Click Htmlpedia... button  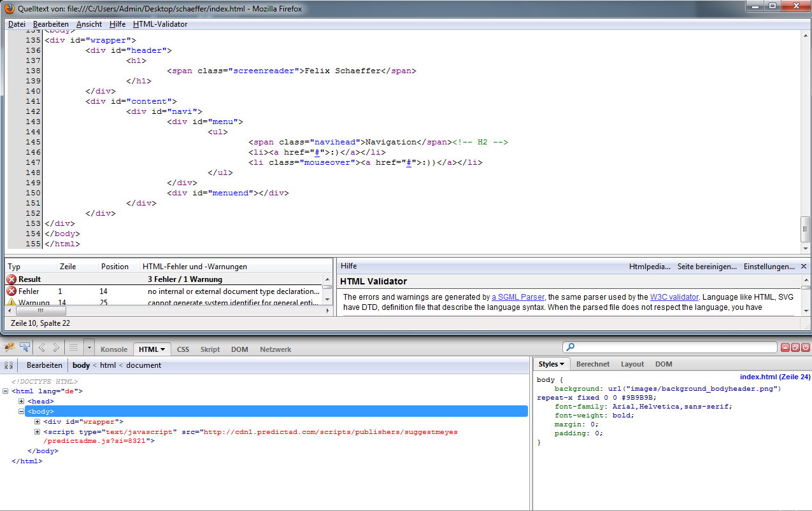pyautogui.click(x=650, y=267)
